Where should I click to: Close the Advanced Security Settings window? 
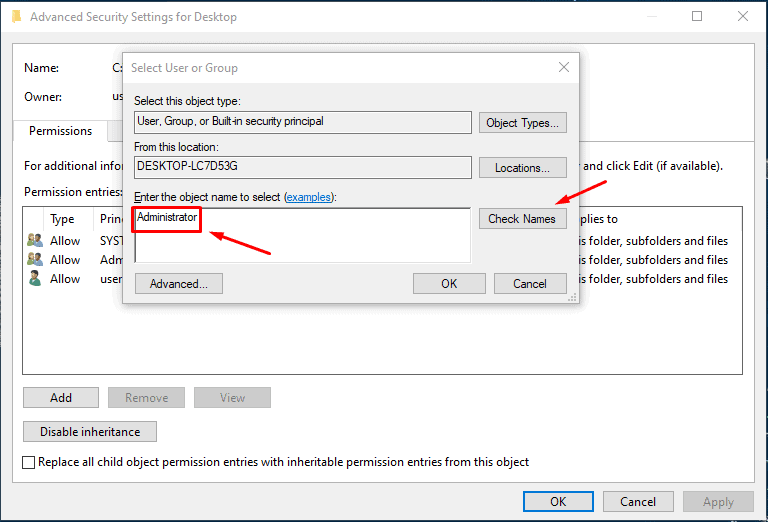point(743,16)
